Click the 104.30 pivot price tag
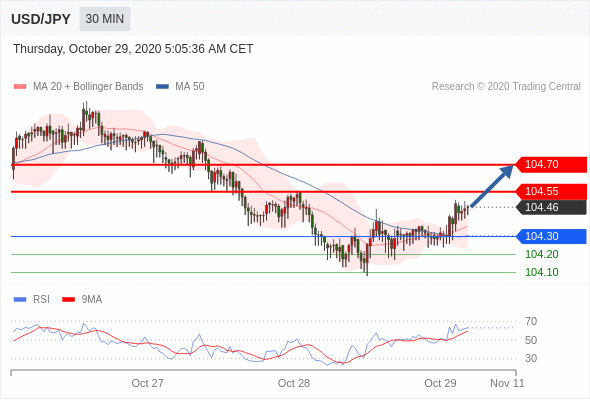The width and height of the screenshot is (590, 400). coord(551,236)
